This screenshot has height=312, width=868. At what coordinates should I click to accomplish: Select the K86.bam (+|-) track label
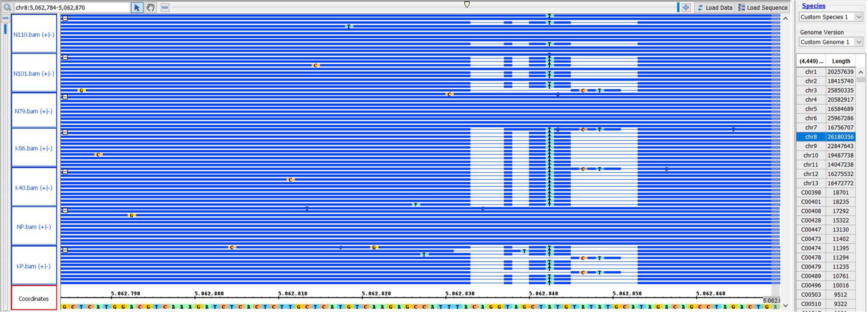click(34, 148)
